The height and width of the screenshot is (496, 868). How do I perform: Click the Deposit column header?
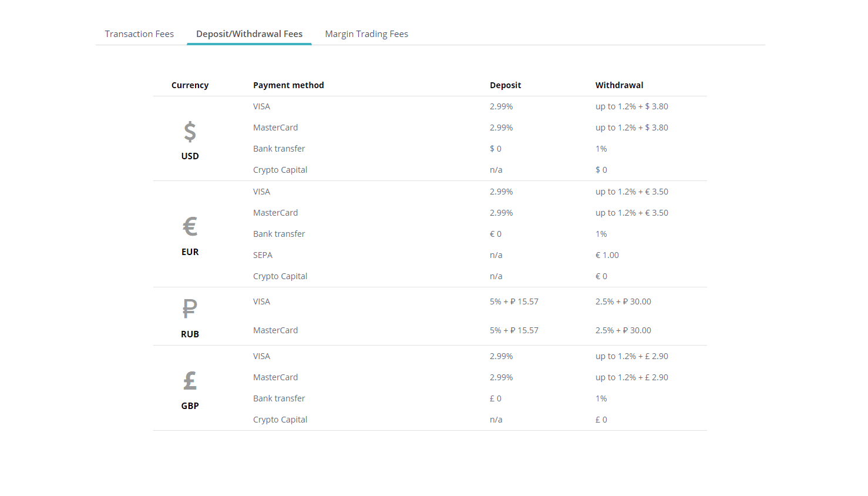point(505,85)
